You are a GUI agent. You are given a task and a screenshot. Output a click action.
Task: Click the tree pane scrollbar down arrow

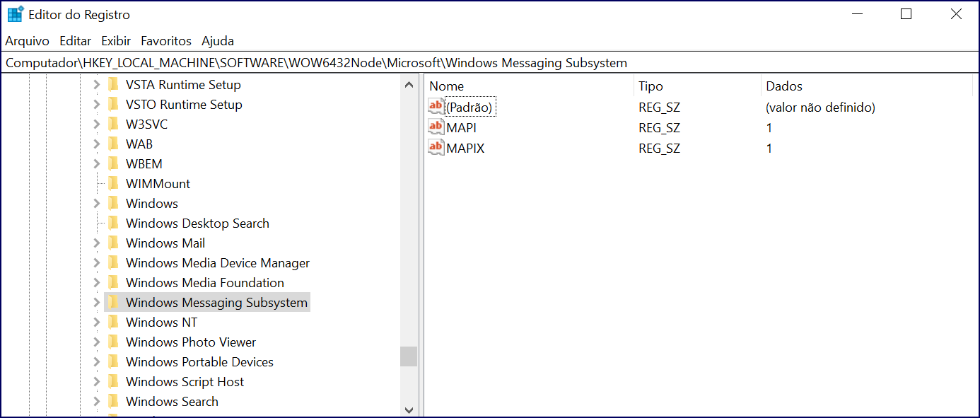(x=409, y=410)
